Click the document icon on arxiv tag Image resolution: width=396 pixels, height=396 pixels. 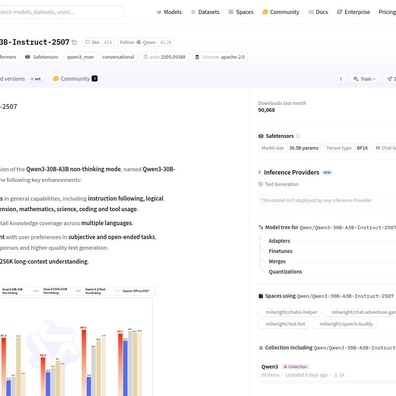coord(145,57)
